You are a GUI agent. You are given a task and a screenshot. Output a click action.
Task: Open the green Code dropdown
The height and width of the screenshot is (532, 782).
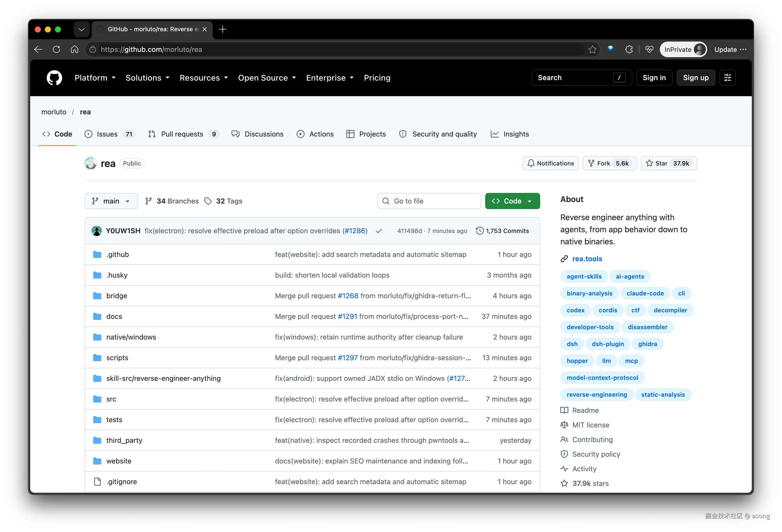512,201
